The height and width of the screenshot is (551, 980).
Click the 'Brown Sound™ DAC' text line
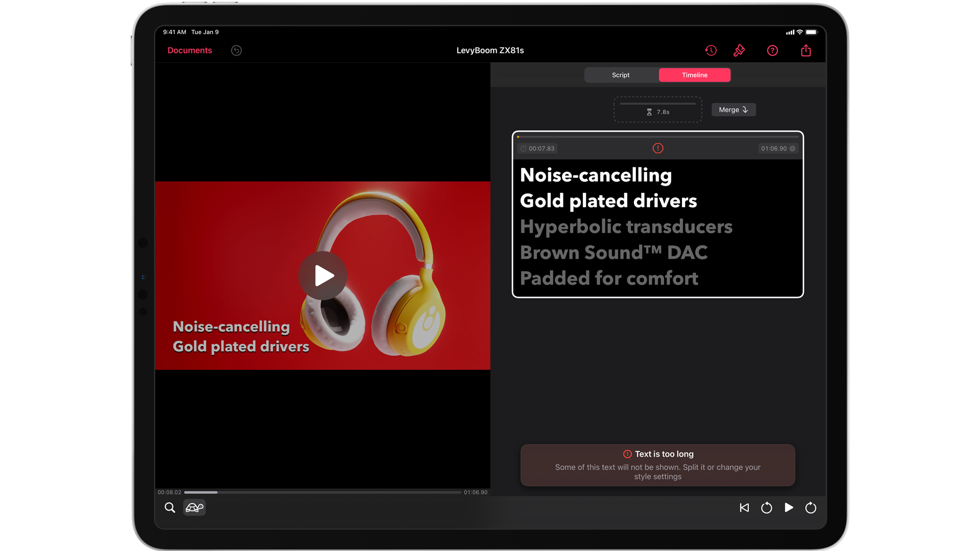coord(614,253)
